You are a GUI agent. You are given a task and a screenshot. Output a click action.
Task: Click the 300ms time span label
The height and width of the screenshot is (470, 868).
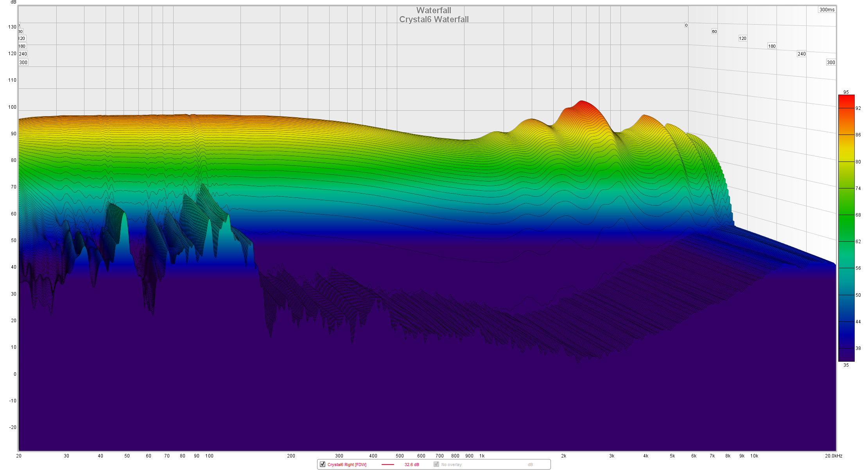point(827,10)
